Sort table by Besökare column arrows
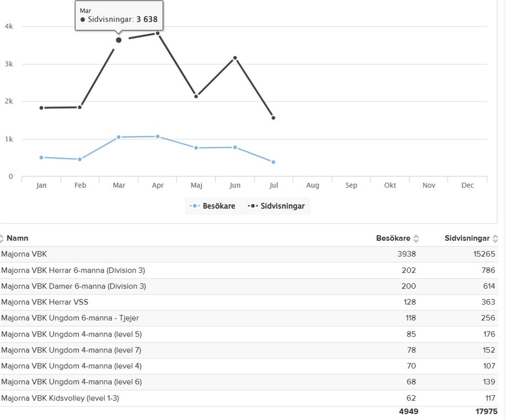Screen dimensions: 506x420 (416, 239)
